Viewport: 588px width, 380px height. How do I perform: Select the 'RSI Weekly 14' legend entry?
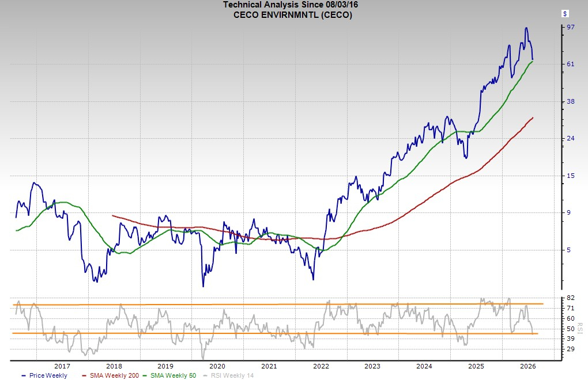(228, 375)
